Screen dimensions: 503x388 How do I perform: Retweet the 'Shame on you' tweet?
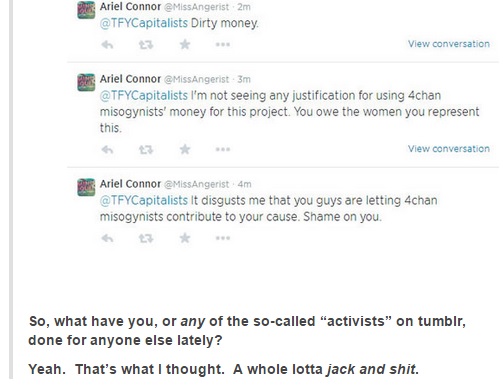[146, 238]
